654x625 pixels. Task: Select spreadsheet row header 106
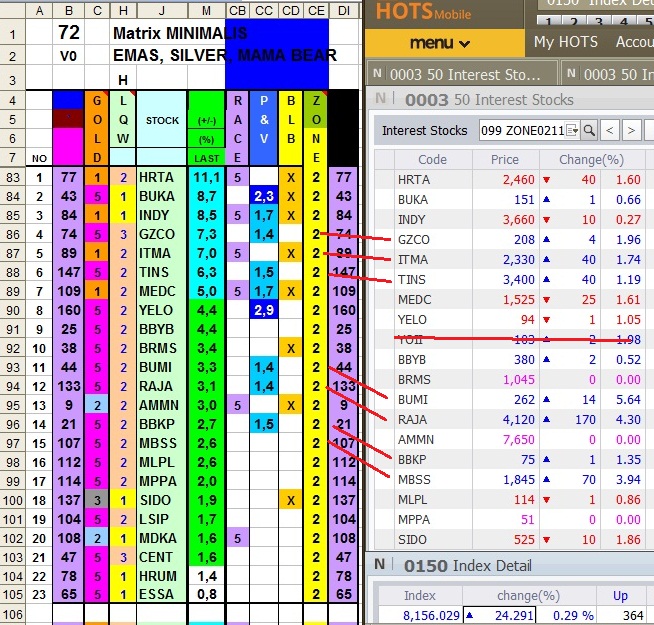tap(13, 614)
